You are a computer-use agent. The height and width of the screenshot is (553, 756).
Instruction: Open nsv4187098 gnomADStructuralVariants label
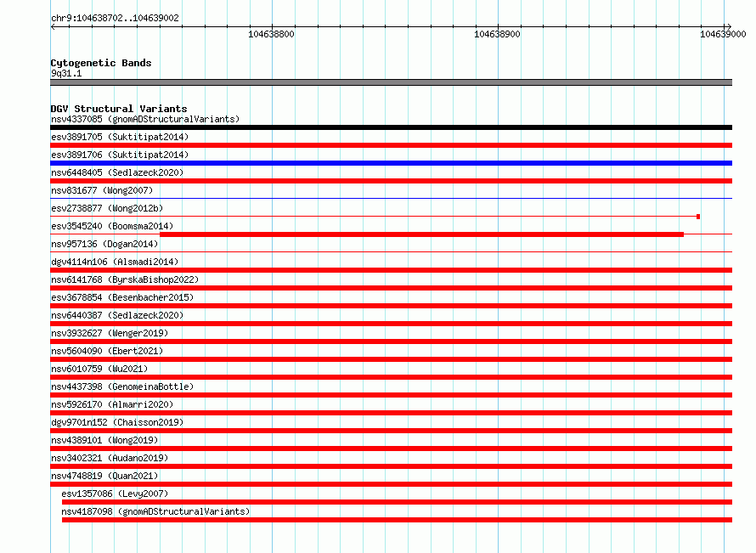pos(155,511)
